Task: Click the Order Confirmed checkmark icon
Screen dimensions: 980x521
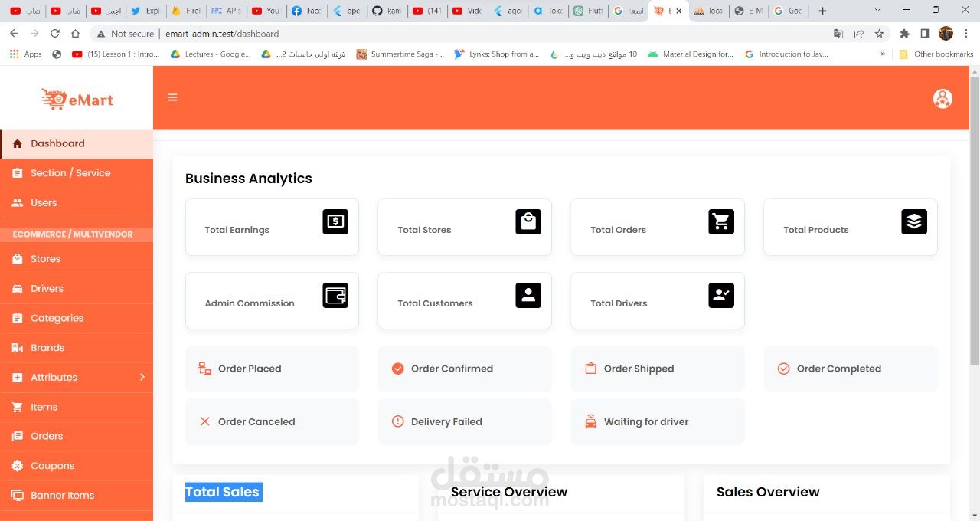Action: pyautogui.click(x=398, y=369)
